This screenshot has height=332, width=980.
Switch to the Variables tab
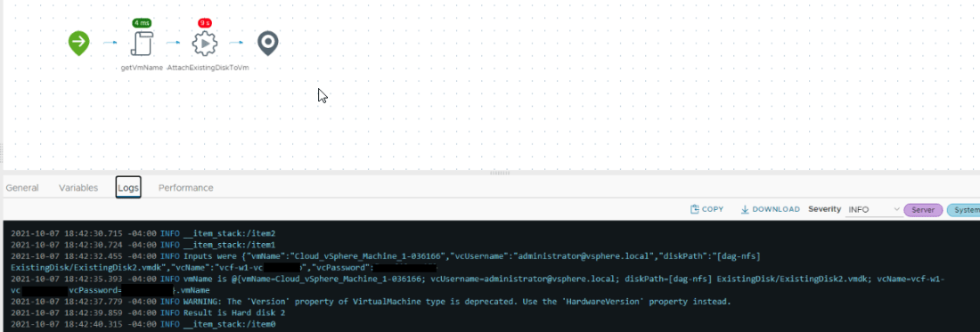(78, 188)
